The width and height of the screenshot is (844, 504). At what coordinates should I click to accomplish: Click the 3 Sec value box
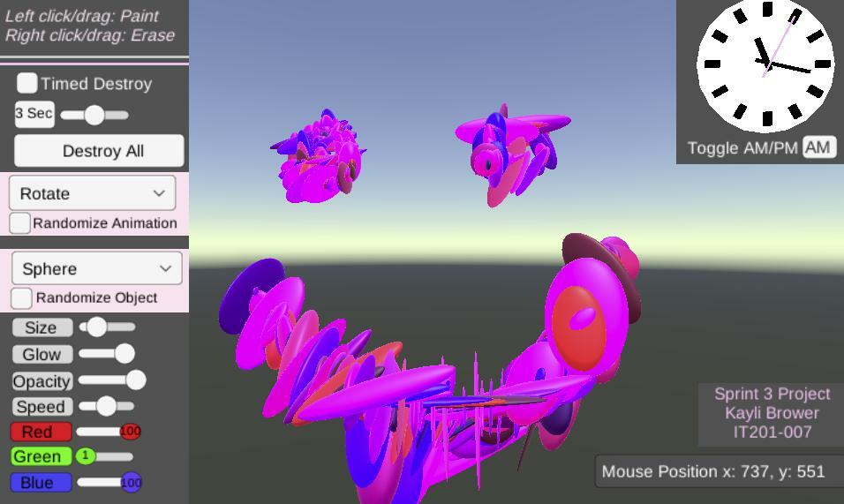point(34,114)
